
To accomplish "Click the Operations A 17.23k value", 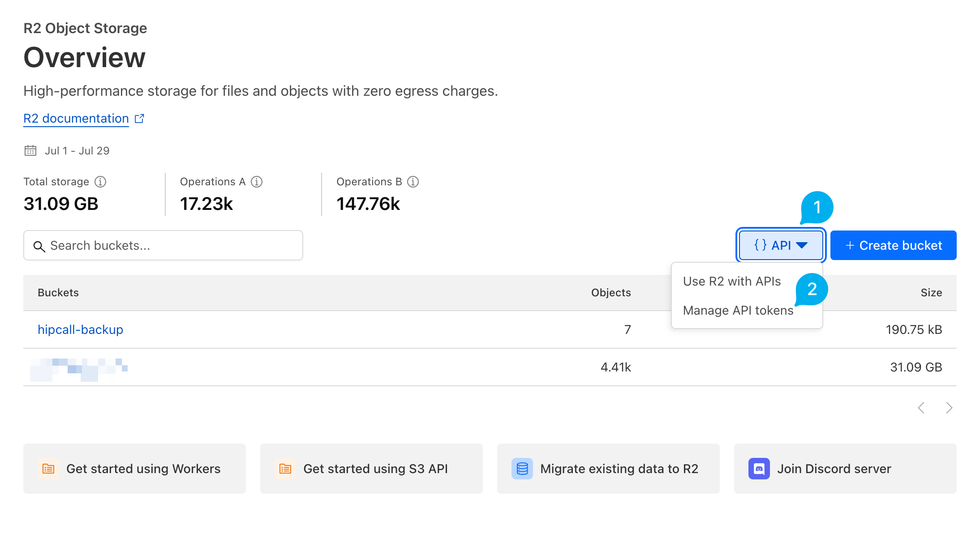I will (x=206, y=204).
